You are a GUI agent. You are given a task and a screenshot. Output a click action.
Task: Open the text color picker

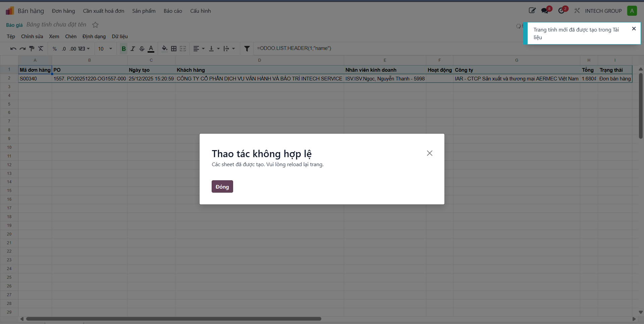[151, 49]
